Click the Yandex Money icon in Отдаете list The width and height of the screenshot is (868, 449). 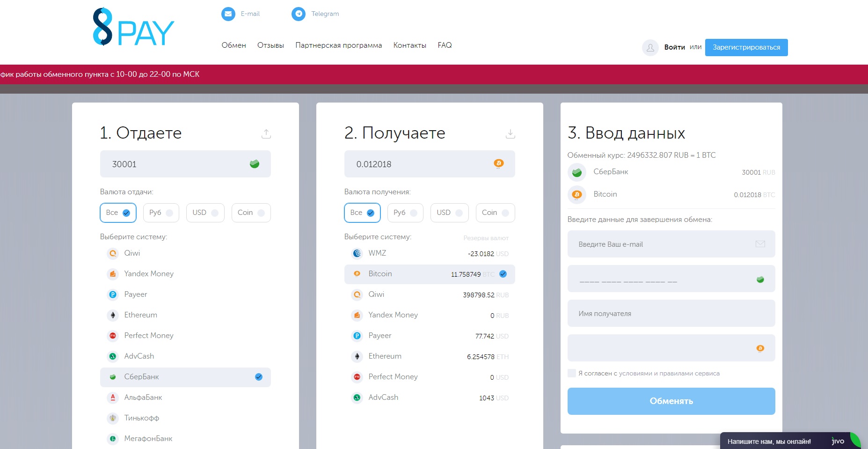tap(113, 274)
